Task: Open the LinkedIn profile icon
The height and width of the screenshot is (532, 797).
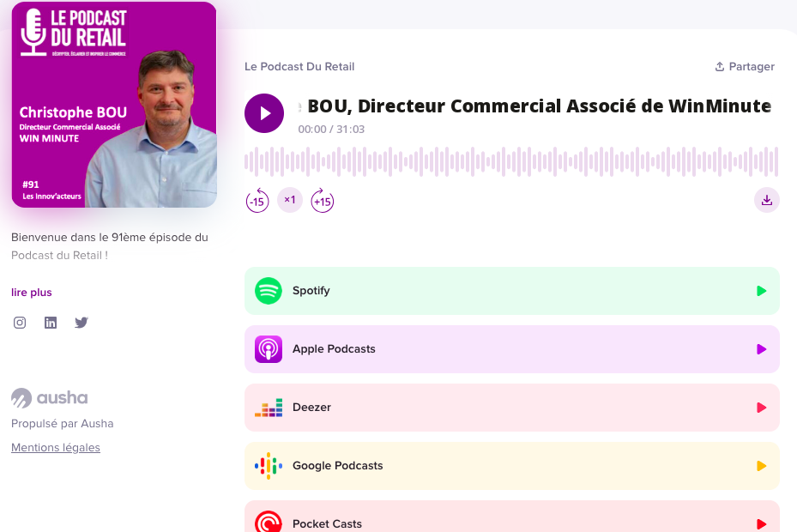Action: 51,323
